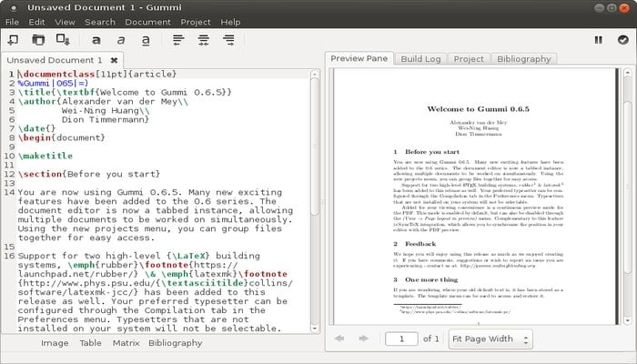Image resolution: width=637 pixels, height=364 pixels.
Task: Switch to the Project tab
Action: (x=469, y=59)
